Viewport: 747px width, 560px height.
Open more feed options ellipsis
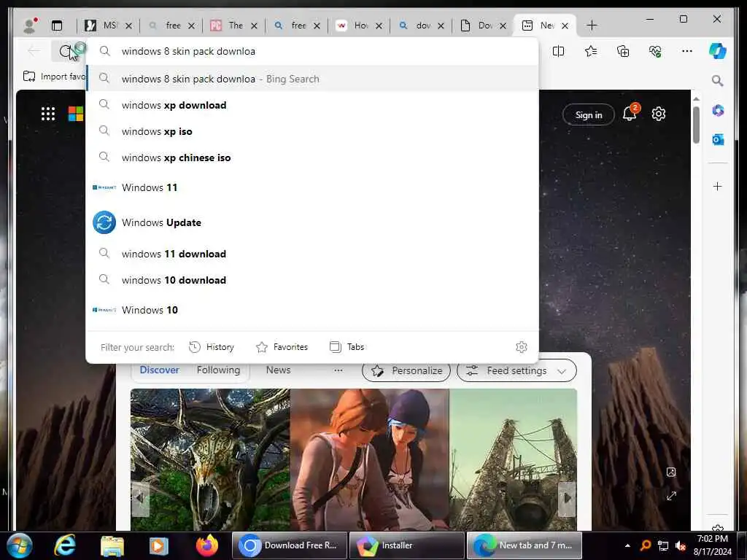click(x=338, y=370)
